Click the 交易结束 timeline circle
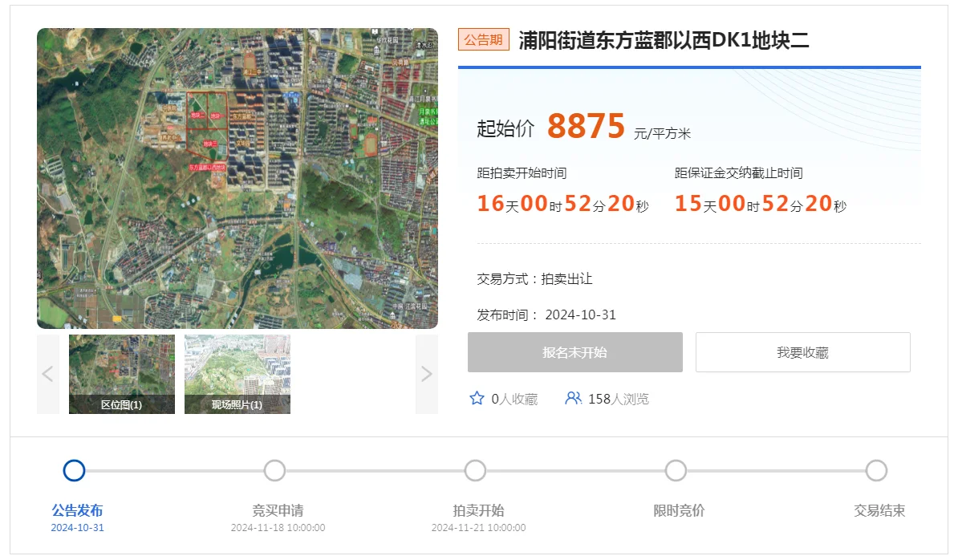Viewport: 954px width, 560px height. coord(877,470)
